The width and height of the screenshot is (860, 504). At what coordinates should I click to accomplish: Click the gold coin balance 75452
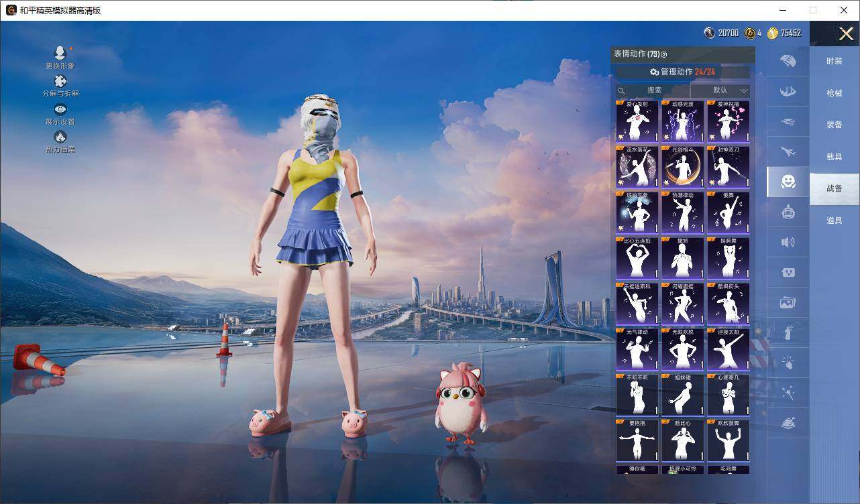(x=784, y=33)
